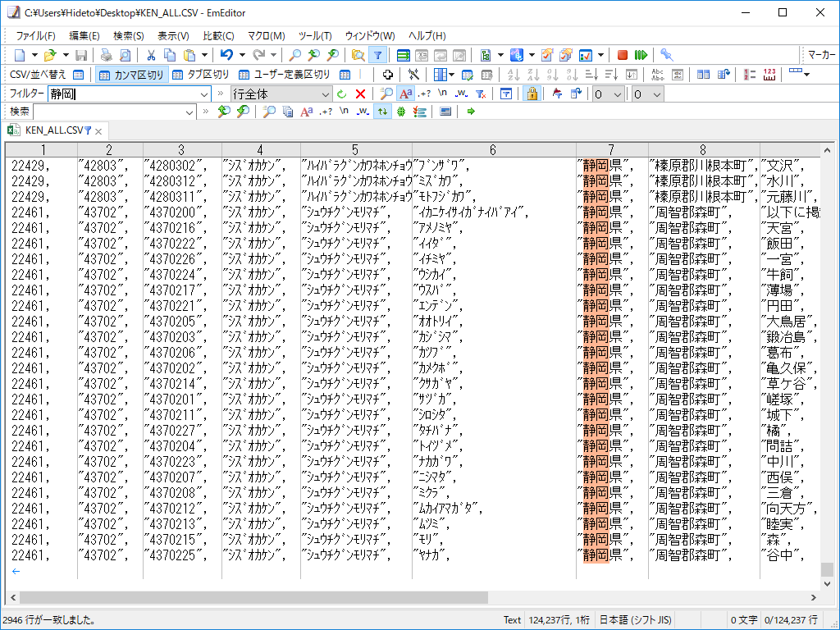840x630 pixels.
Task: Click the horizontal scrollbar right arrow
Action: click(x=814, y=597)
